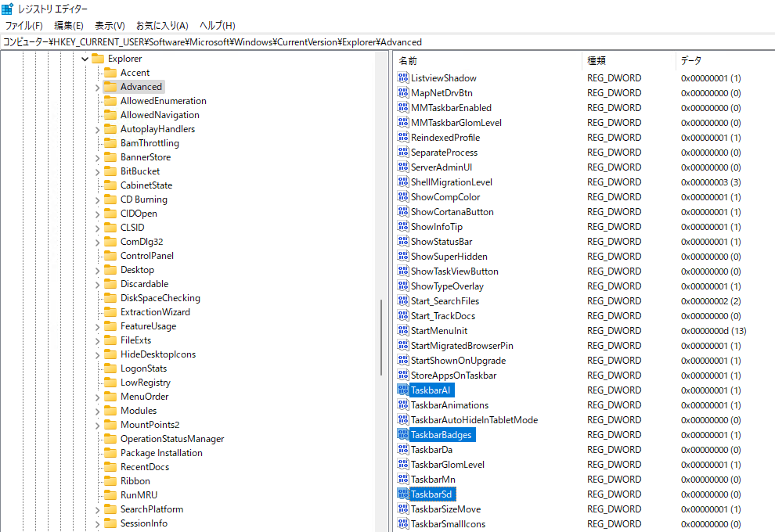Select the StartMenuInit value name
Image resolution: width=775 pixels, height=532 pixels.
click(x=439, y=330)
